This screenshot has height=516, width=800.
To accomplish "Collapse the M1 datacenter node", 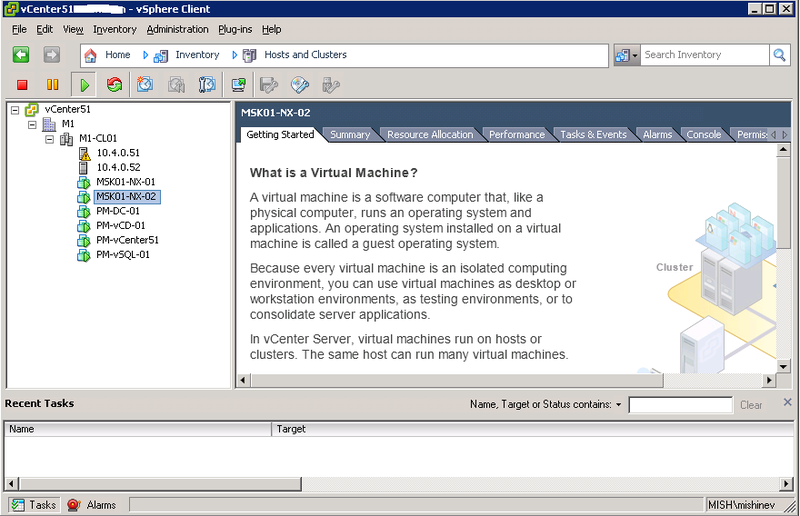I will (33, 124).
